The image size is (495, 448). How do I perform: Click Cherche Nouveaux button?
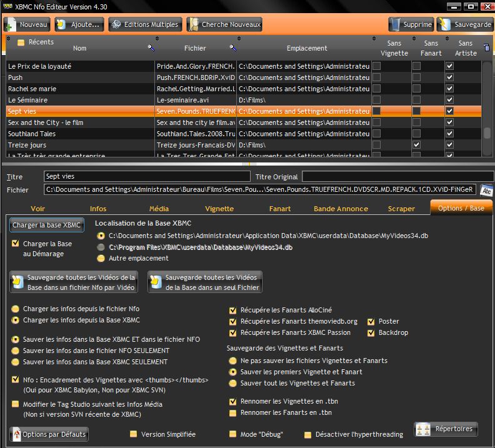point(224,24)
